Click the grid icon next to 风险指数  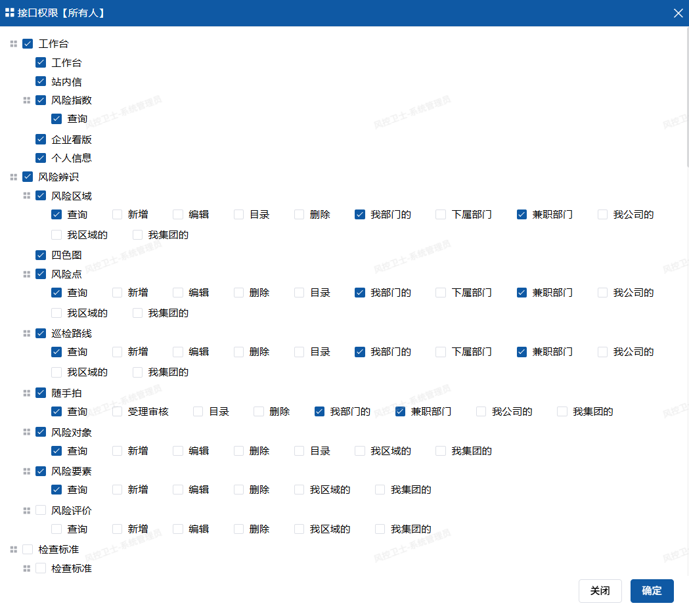pos(27,100)
